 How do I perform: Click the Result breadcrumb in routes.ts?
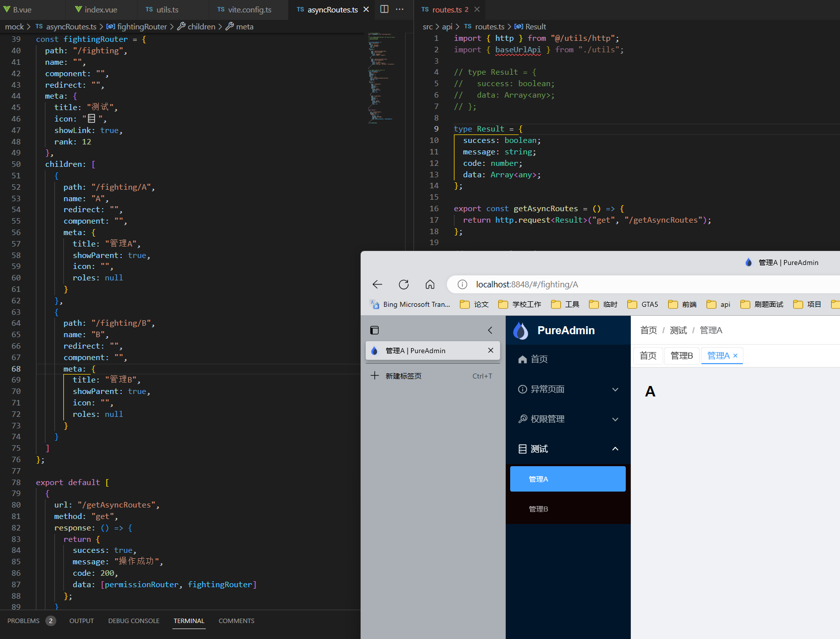[531, 26]
